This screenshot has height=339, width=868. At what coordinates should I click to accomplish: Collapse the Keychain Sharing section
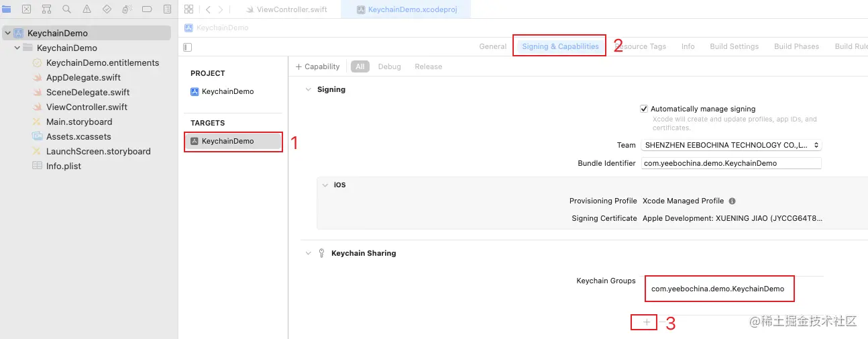(x=309, y=253)
